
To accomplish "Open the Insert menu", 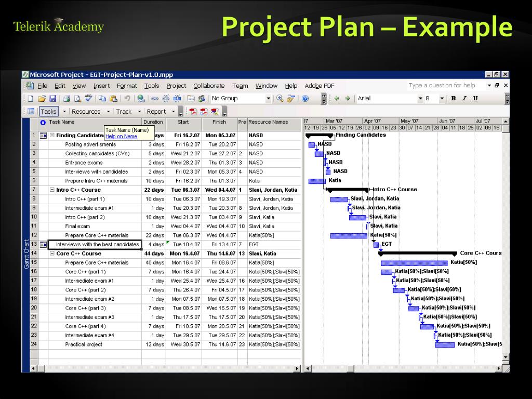I will (101, 86).
